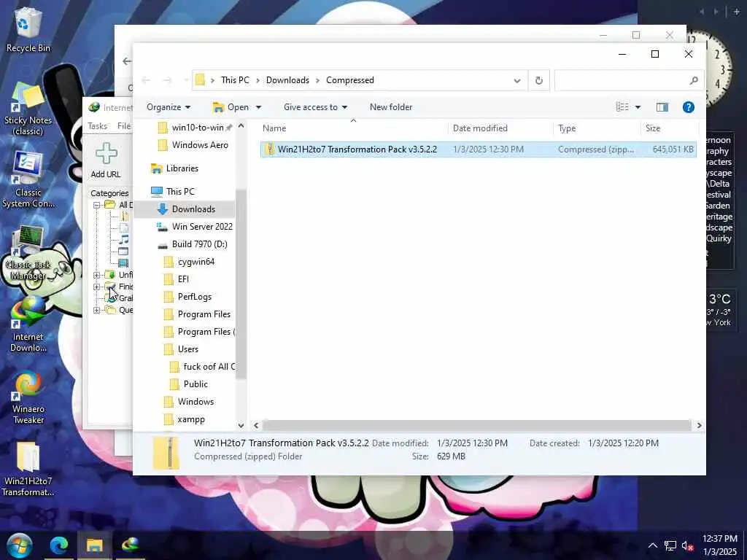Screen dimensions: 747x560
Task: Click Downloads in the address breadcrumb
Action: click(x=287, y=80)
